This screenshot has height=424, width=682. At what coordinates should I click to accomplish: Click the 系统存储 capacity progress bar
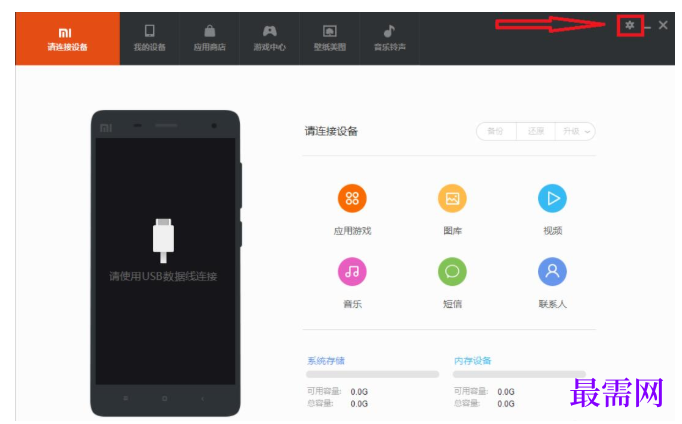[372, 374]
